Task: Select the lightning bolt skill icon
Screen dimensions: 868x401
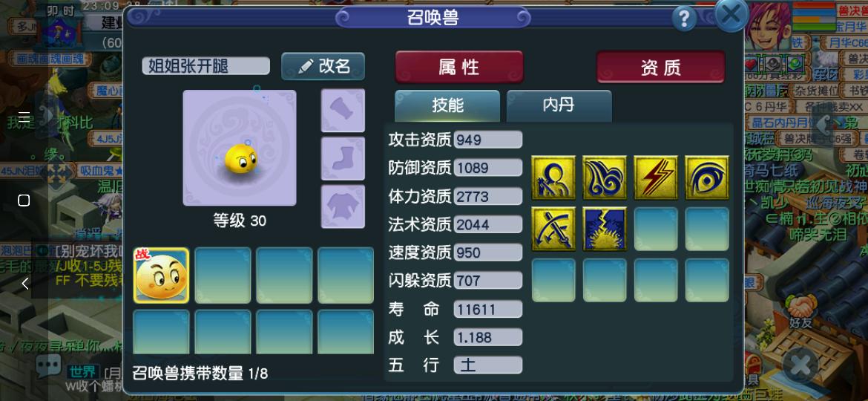Action: click(655, 177)
